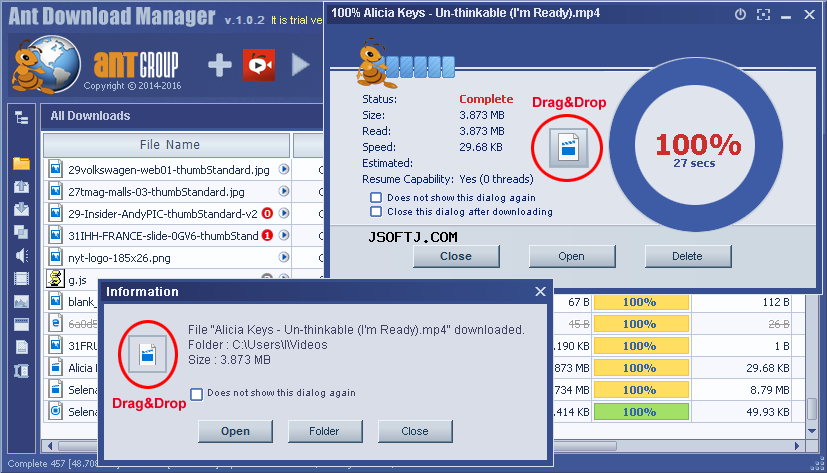Click the image file icon of nyt-logo-185x26.png
Image resolution: width=827 pixels, height=473 pixels.
[55, 257]
